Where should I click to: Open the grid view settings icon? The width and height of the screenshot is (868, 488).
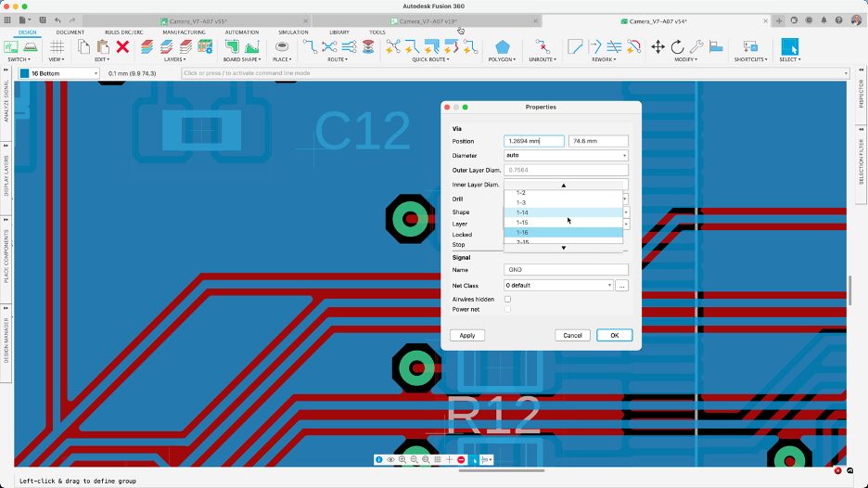[x=57, y=47]
